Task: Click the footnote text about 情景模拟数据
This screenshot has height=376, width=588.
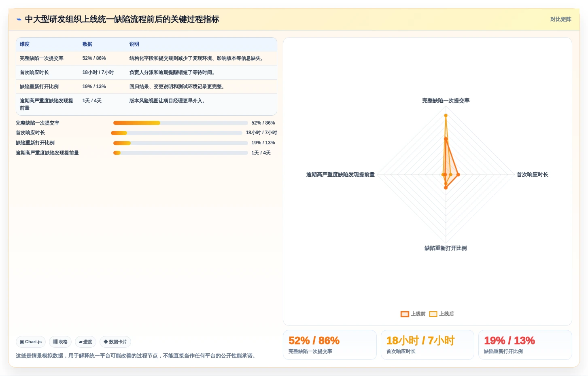Action: (x=137, y=356)
